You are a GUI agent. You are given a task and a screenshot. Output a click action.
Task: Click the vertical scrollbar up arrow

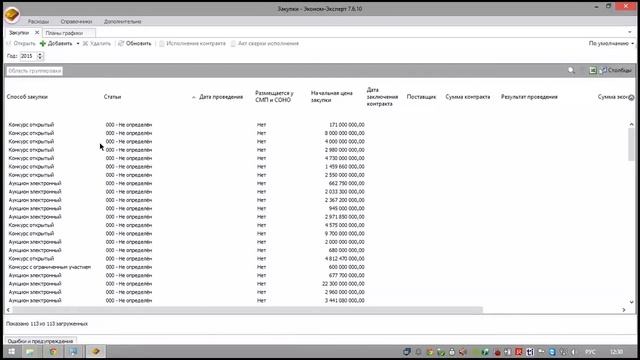point(631,124)
